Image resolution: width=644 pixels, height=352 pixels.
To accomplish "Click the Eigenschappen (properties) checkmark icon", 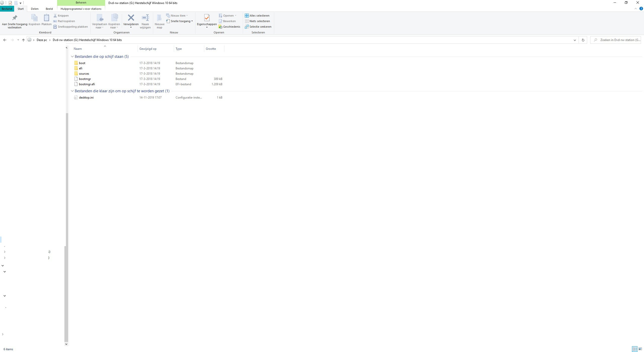I will (207, 18).
